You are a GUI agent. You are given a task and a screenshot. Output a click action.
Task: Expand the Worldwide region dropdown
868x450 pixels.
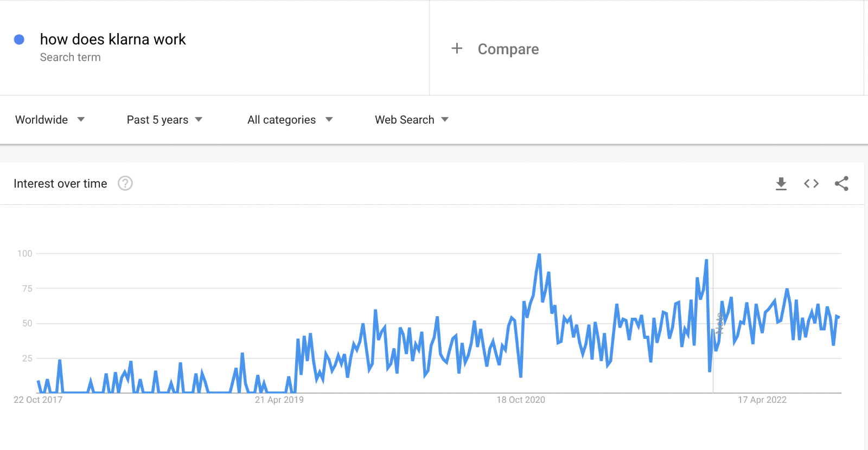point(50,120)
